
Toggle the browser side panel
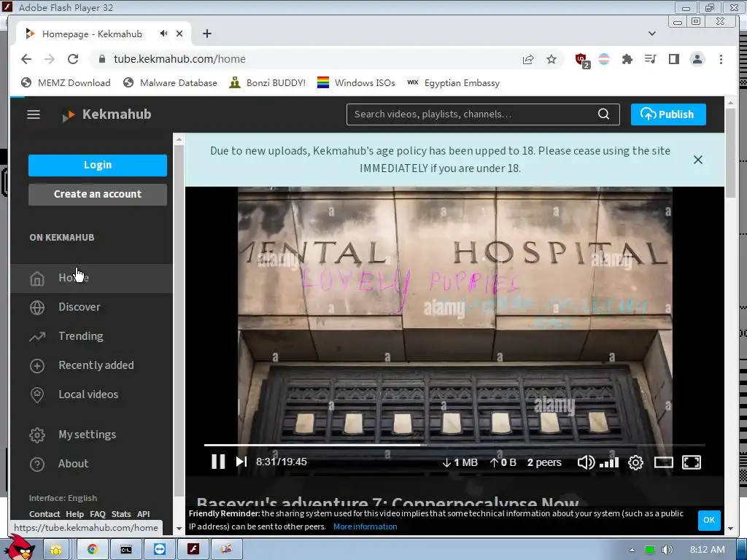click(x=673, y=59)
